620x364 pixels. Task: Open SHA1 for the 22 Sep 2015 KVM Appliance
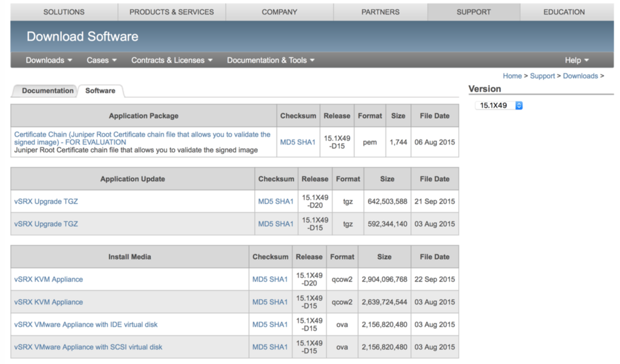coord(279,279)
